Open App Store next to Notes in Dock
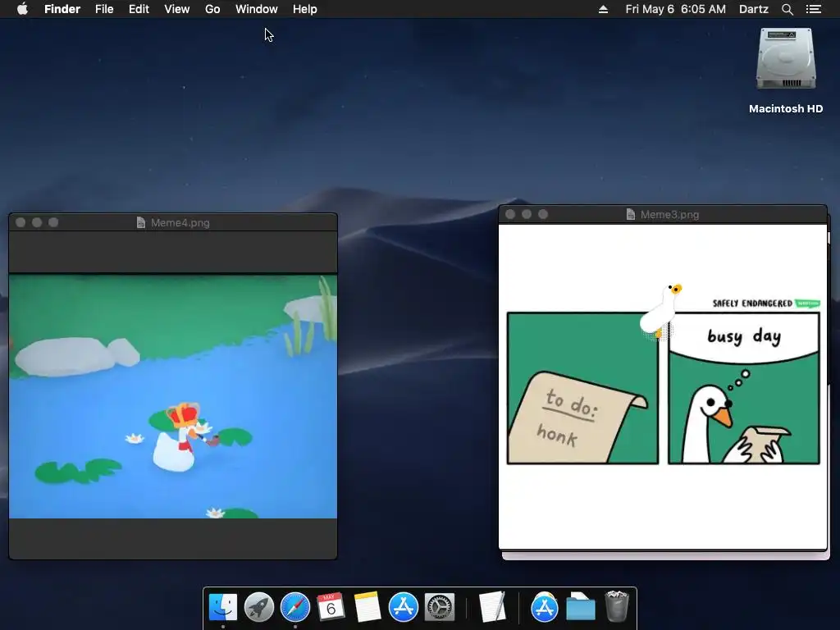 coord(404,608)
